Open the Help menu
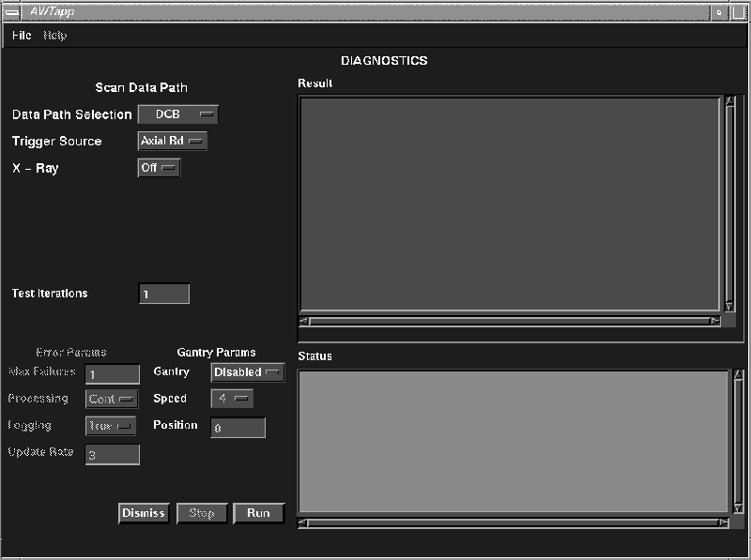751x560 pixels. pyautogui.click(x=55, y=36)
